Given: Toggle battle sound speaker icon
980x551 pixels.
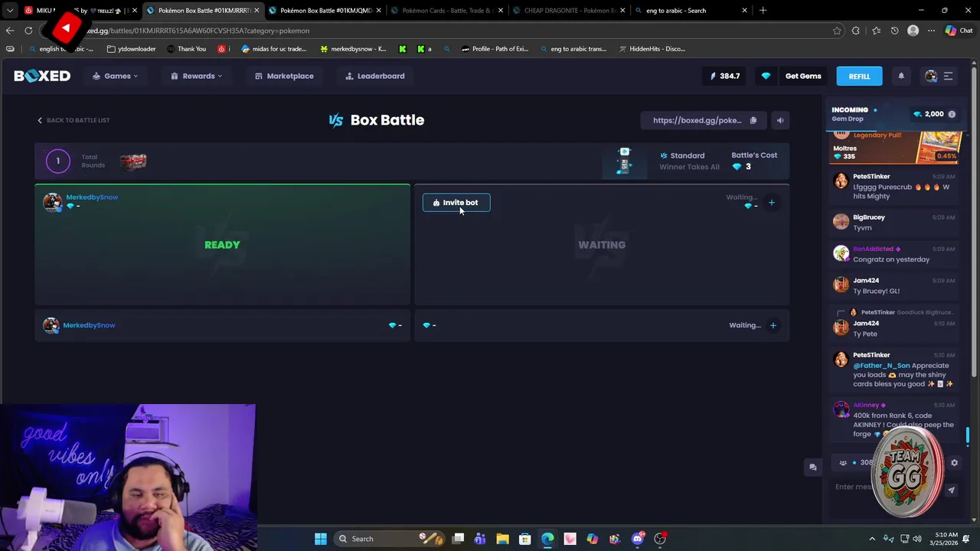Looking at the screenshot, I should coord(780,120).
